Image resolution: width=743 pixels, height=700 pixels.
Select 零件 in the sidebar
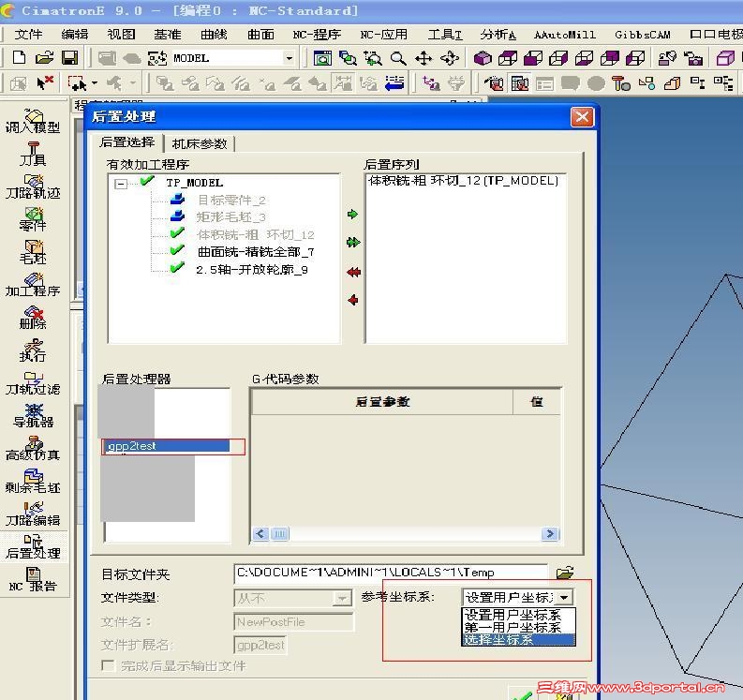(33, 219)
